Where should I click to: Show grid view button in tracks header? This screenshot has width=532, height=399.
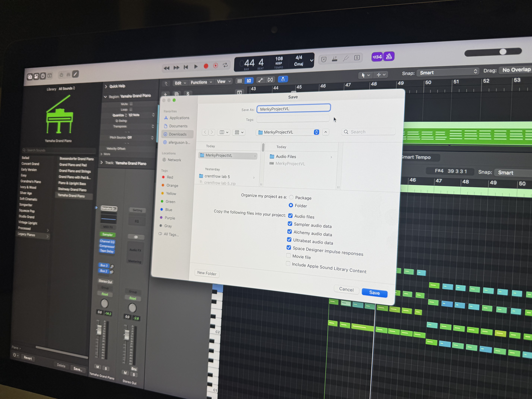(x=240, y=81)
